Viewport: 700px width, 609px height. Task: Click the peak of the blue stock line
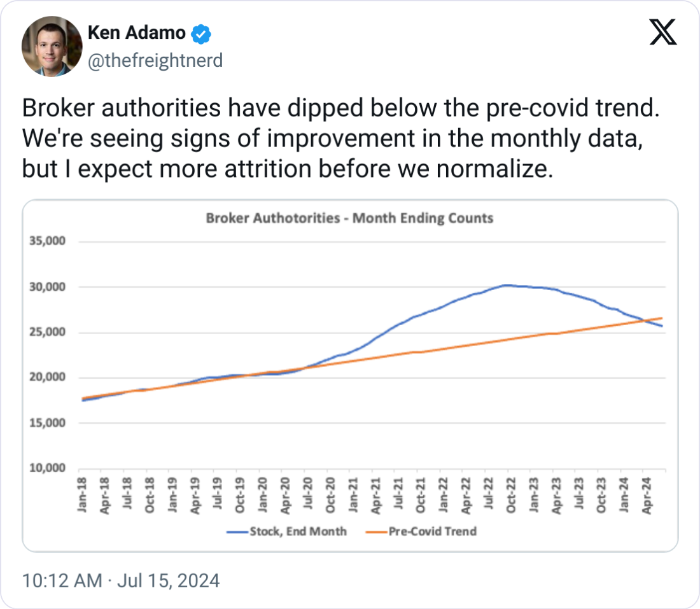click(x=507, y=285)
